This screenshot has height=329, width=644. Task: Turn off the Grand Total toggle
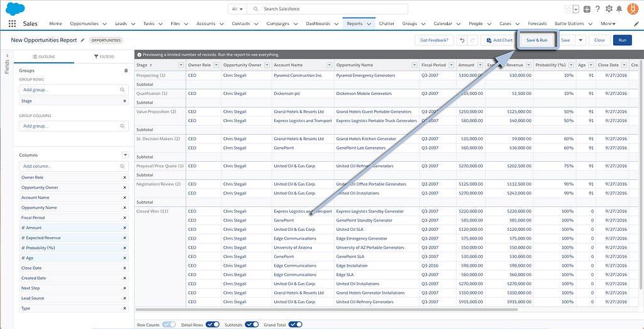[x=295, y=325]
